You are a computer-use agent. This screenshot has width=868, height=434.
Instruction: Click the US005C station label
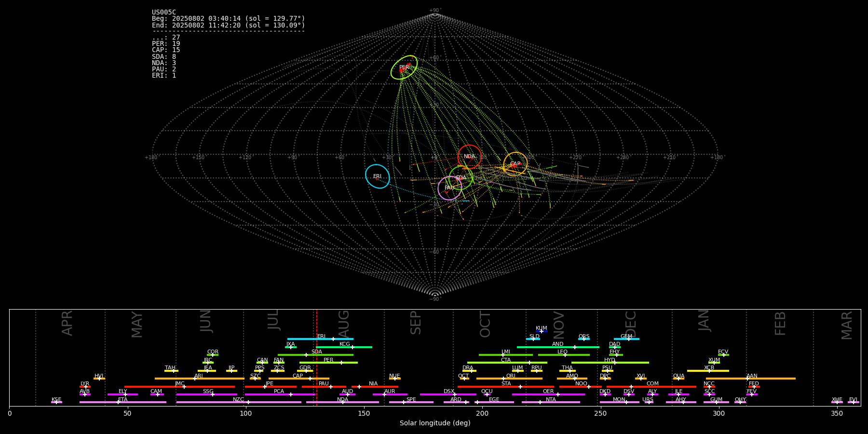pos(164,13)
